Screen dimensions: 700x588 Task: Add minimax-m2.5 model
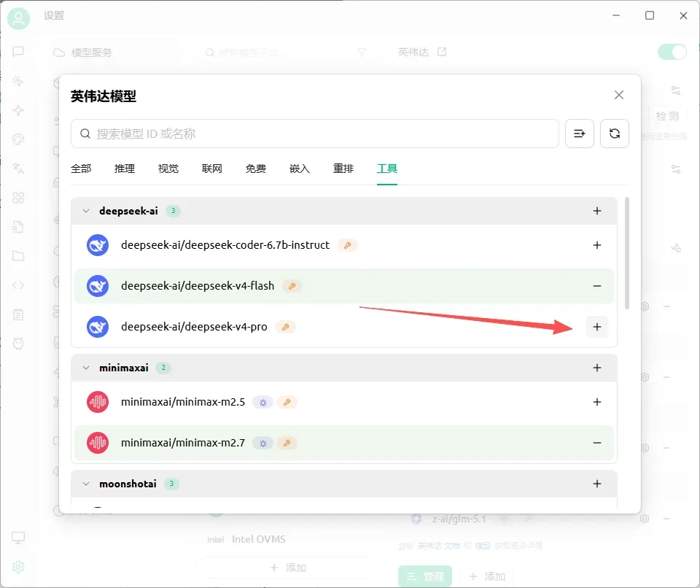(597, 402)
